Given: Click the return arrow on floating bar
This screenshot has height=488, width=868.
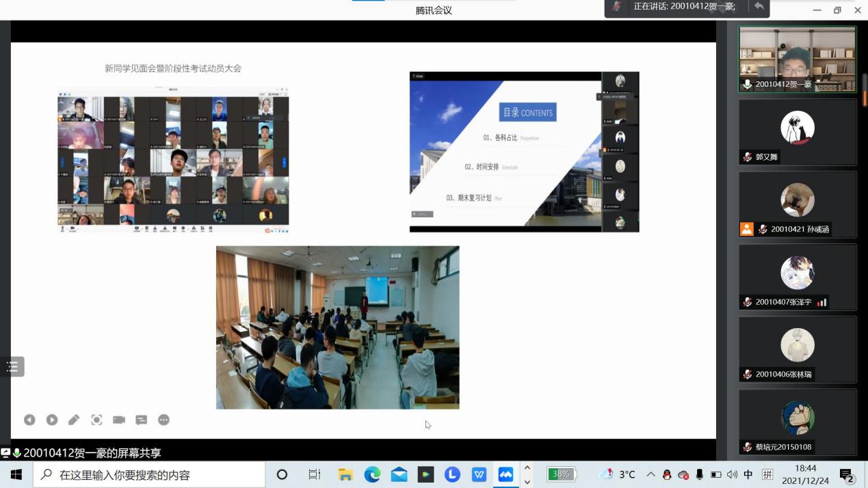Looking at the screenshot, I should tap(759, 7).
